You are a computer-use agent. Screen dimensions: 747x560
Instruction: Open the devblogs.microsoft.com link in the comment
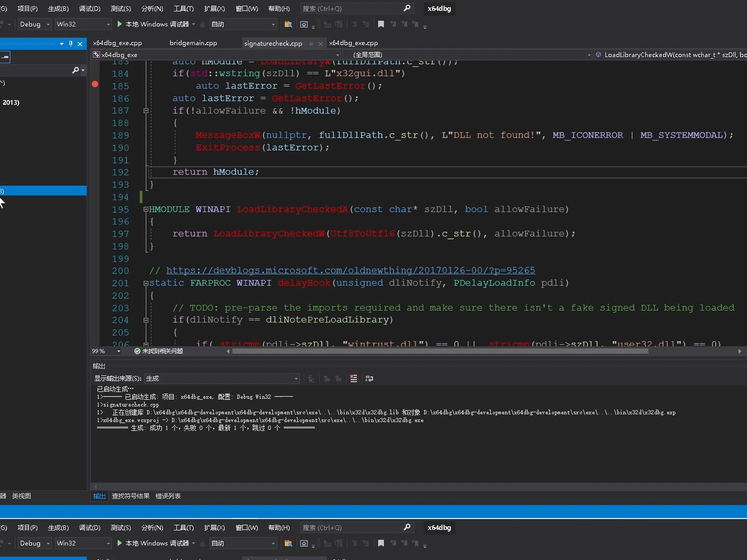click(350, 271)
